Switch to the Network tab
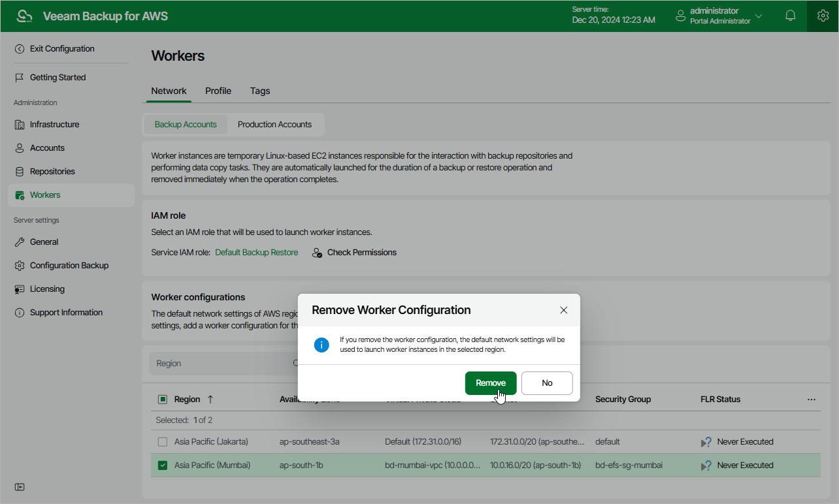 (x=169, y=91)
